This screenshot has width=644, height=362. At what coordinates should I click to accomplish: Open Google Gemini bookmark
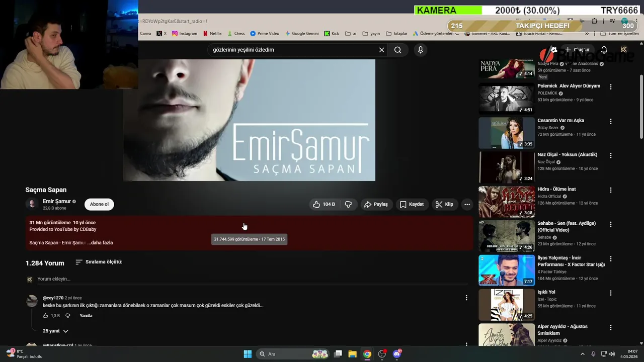pyautogui.click(x=302, y=34)
